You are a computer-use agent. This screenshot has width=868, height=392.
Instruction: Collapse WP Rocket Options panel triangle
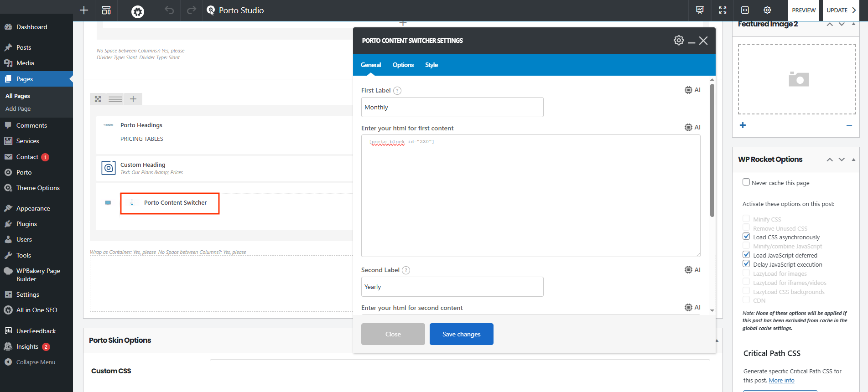pyautogui.click(x=853, y=160)
